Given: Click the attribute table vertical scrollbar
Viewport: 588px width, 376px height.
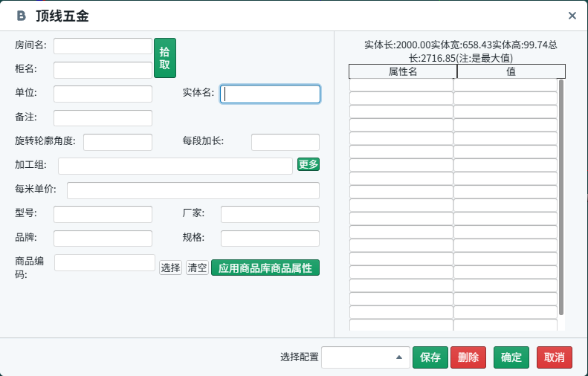Looking at the screenshot, I should click(x=561, y=196).
